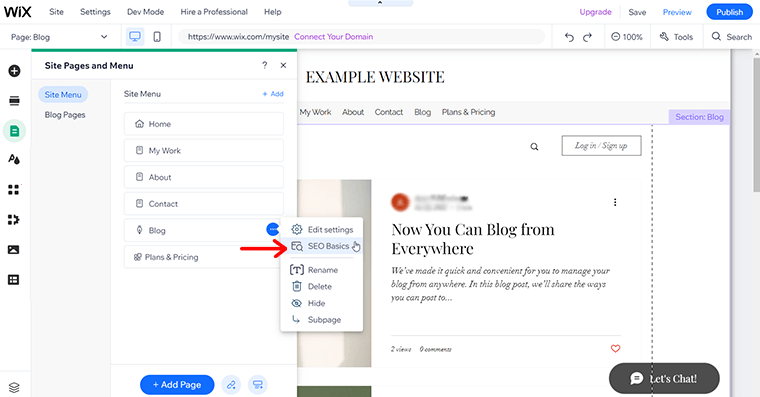Choose SEO Basics from context menu
Screen dimensions: 760x397
click(x=321, y=246)
